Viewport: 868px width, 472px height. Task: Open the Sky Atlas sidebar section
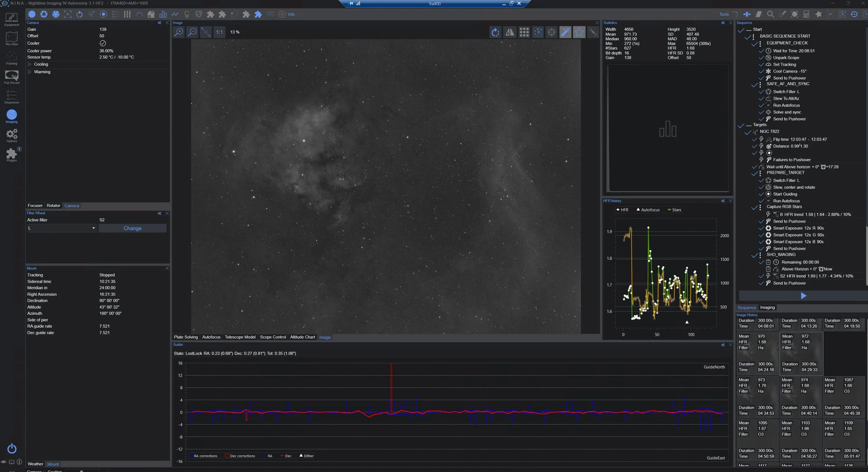click(11, 38)
